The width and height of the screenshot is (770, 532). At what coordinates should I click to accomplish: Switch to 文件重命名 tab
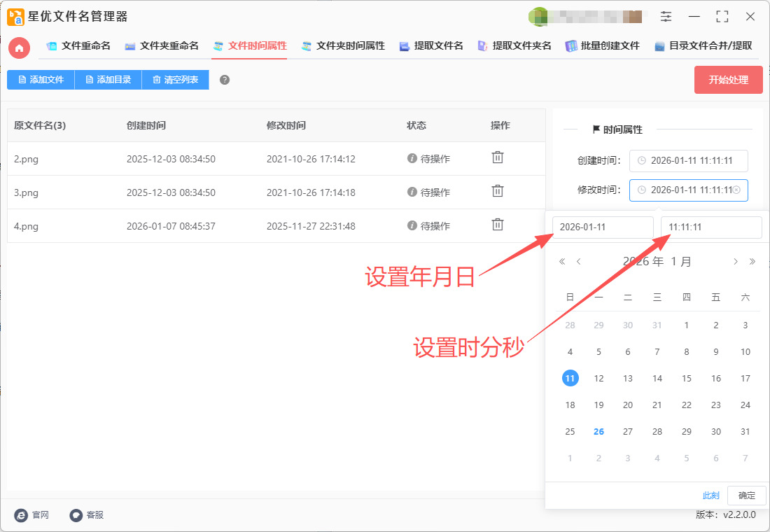(x=78, y=46)
